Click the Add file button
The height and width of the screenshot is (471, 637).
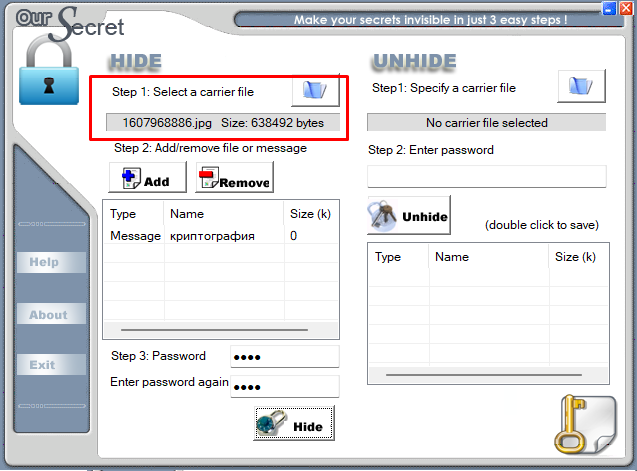coord(147,178)
